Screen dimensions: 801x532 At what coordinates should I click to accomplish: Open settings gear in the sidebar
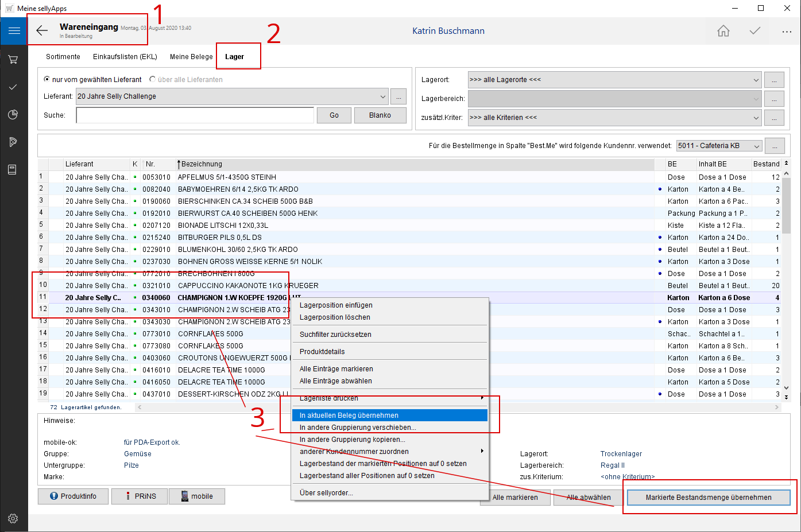click(x=13, y=518)
